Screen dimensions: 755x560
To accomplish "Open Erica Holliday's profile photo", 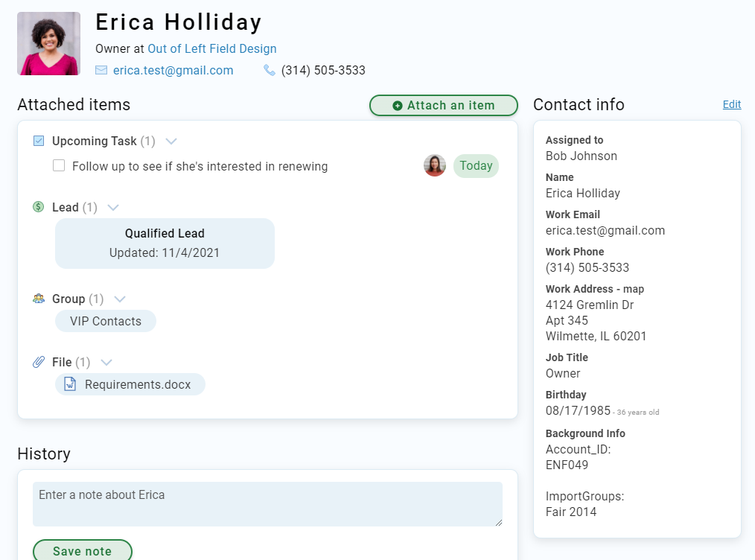I will coord(49,43).
